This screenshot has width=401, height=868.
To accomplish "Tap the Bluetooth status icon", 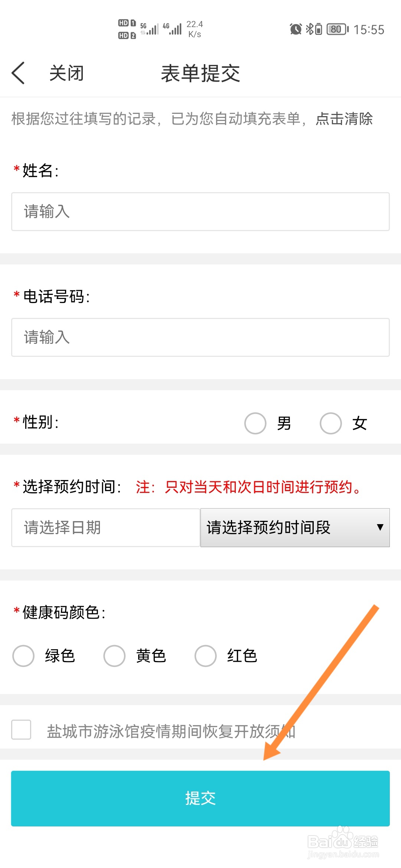I will (x=310, y=29).
